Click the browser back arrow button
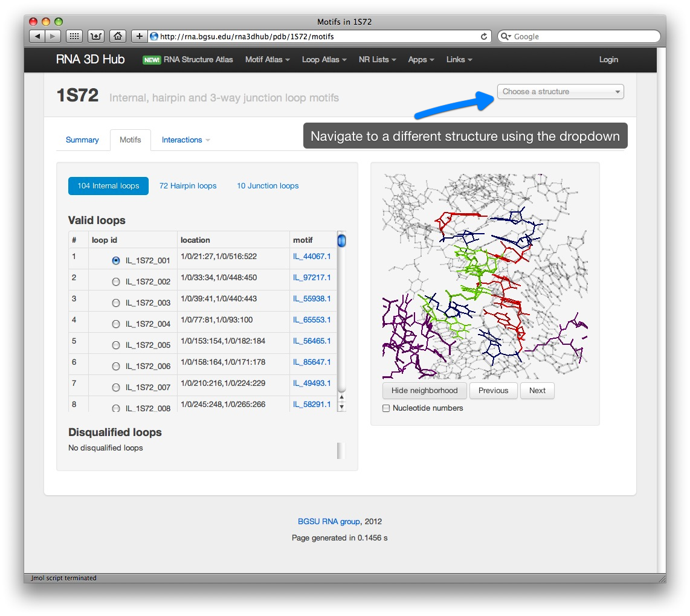This screenshot has width=690, height=616. [x=37, y=36]
